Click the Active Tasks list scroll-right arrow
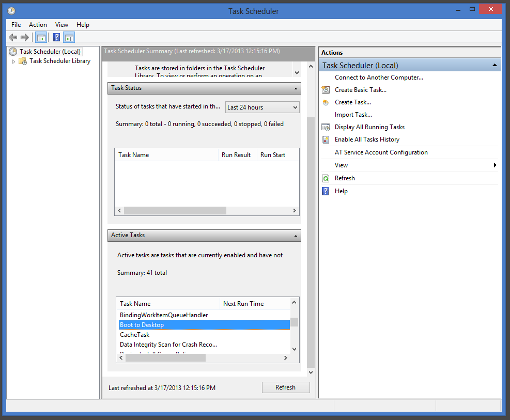 pyautogui.click(x=286, y=357)
